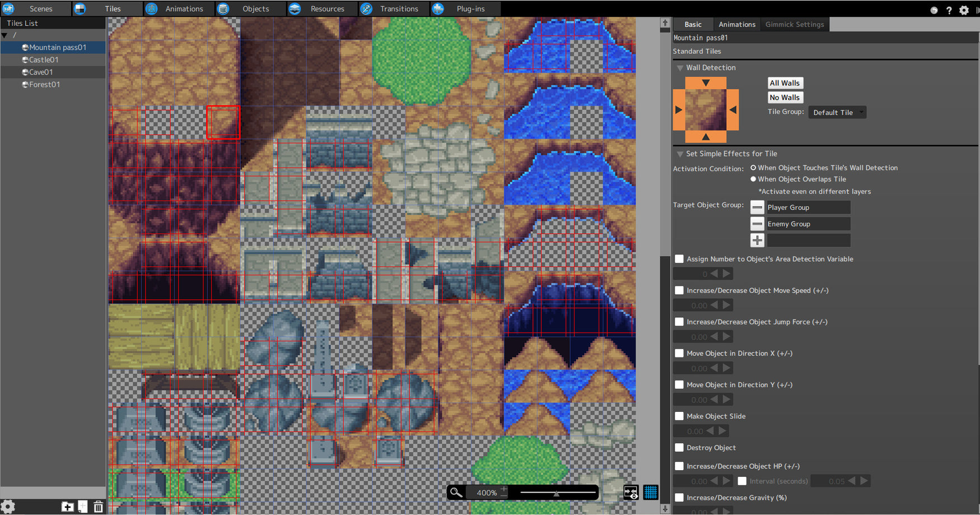Open the Animations editor from the top toolbar
This screenshot has height=515, width=980.
point(185,8)
